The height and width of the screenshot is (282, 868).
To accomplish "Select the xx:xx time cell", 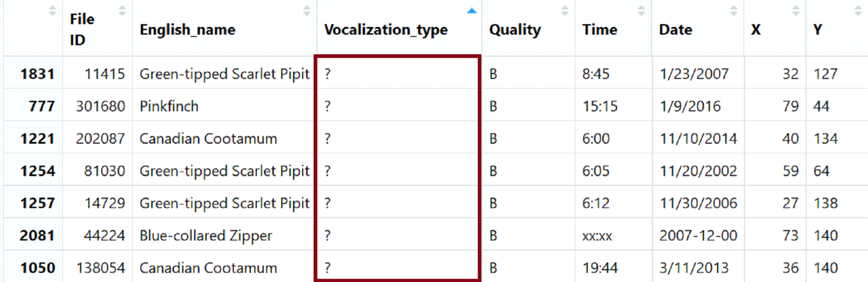I will click(614, 235).
